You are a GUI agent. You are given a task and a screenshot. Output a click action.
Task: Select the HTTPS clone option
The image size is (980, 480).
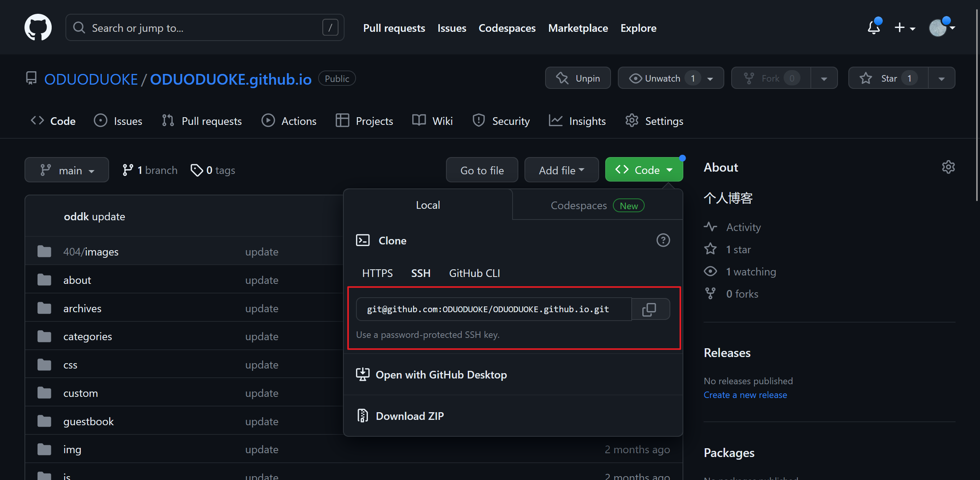377,273
